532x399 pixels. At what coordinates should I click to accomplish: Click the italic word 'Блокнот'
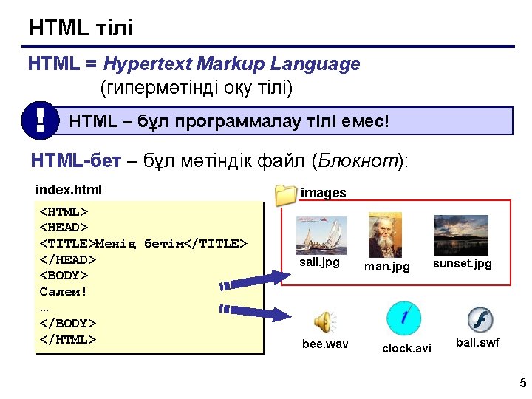tap(358, 160)
